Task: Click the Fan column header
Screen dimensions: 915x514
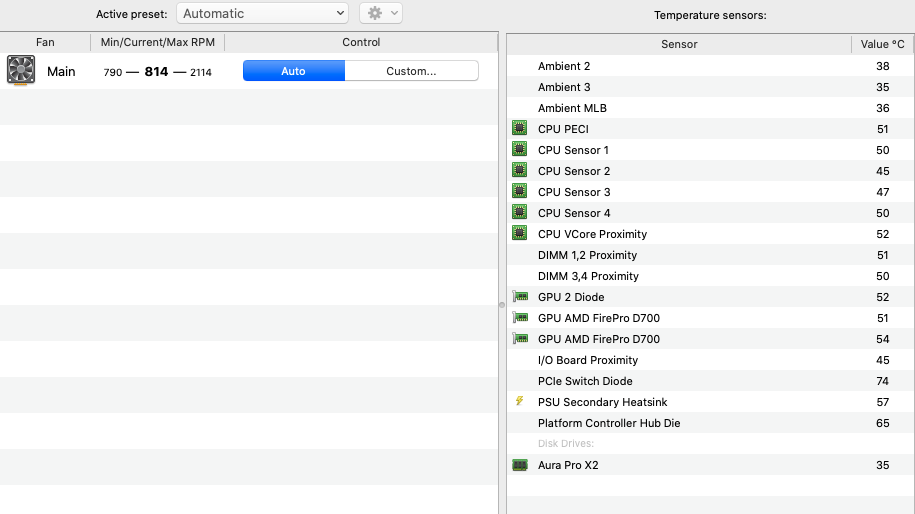Action: pyautogui.click(x=45, y=42)
